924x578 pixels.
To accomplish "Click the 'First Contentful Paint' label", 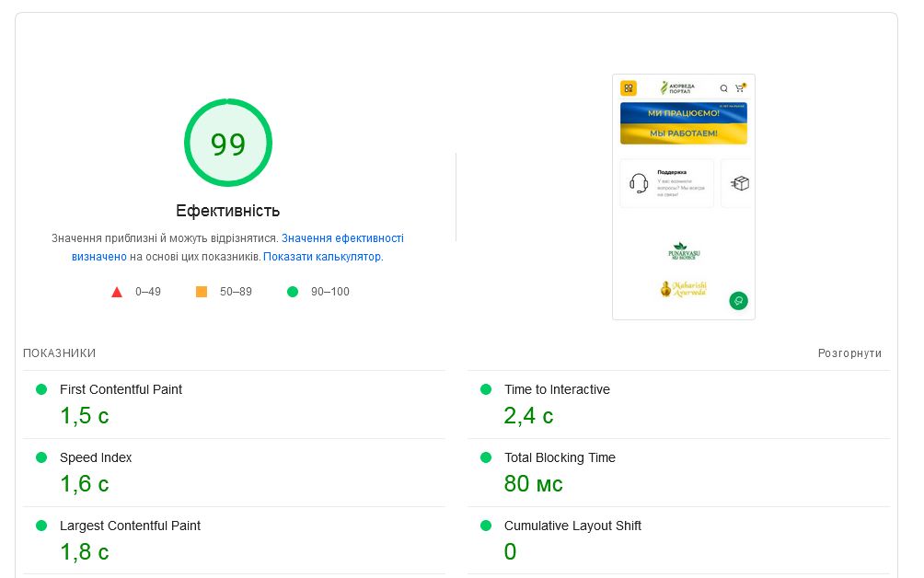I will click(121, 389).
